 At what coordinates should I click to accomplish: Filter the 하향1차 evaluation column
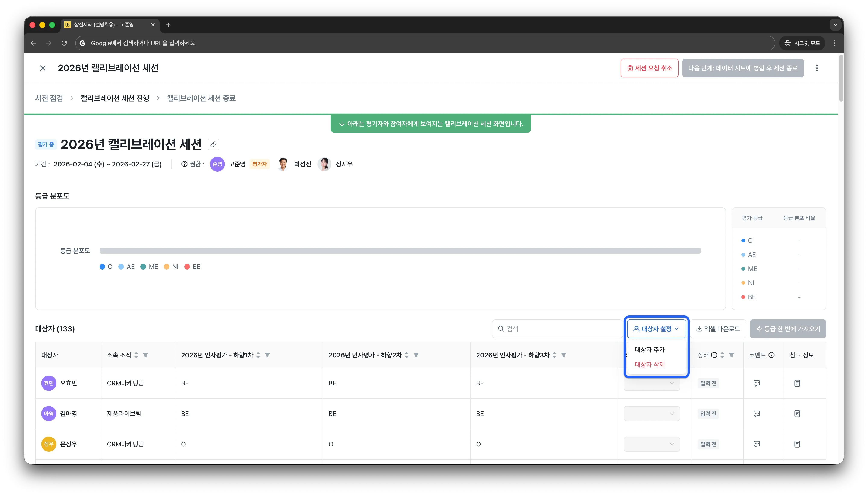coord(268,355)
